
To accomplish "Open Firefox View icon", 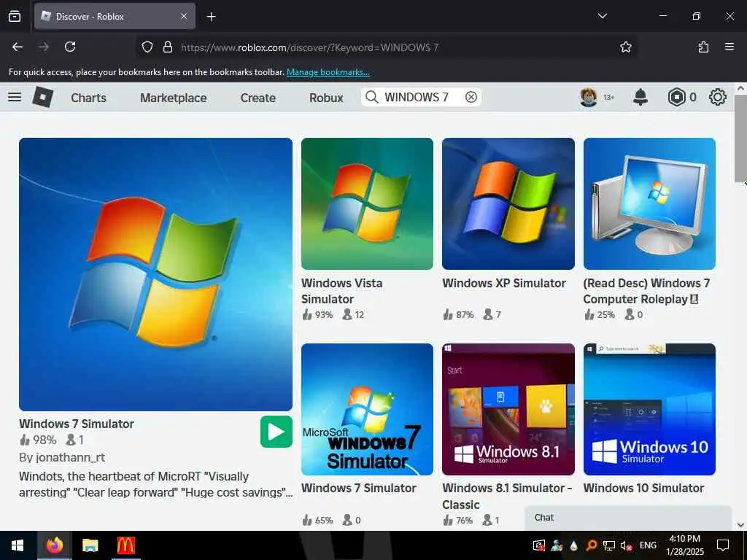I will pos(15,17).
